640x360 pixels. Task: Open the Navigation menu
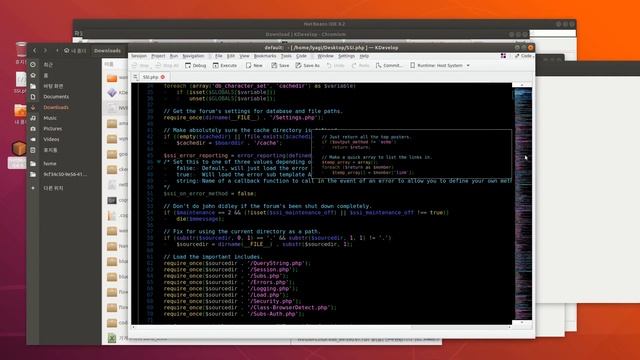tap(193, 56)
